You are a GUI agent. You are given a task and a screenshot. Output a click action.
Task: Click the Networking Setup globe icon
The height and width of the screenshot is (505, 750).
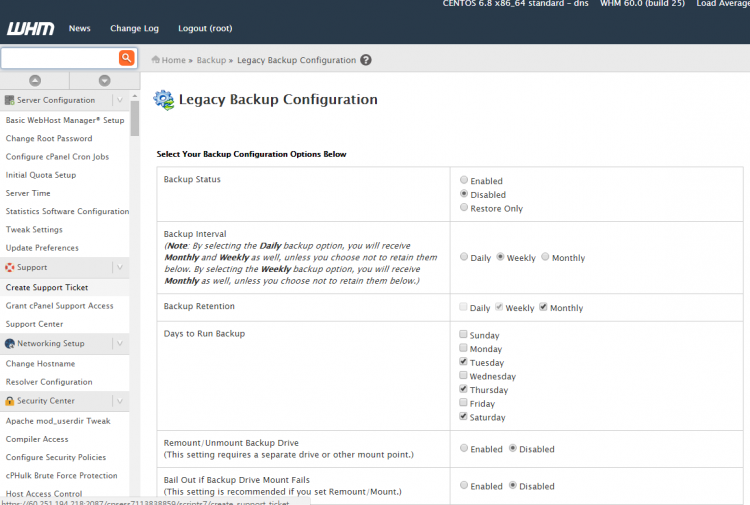click(10, 343)
